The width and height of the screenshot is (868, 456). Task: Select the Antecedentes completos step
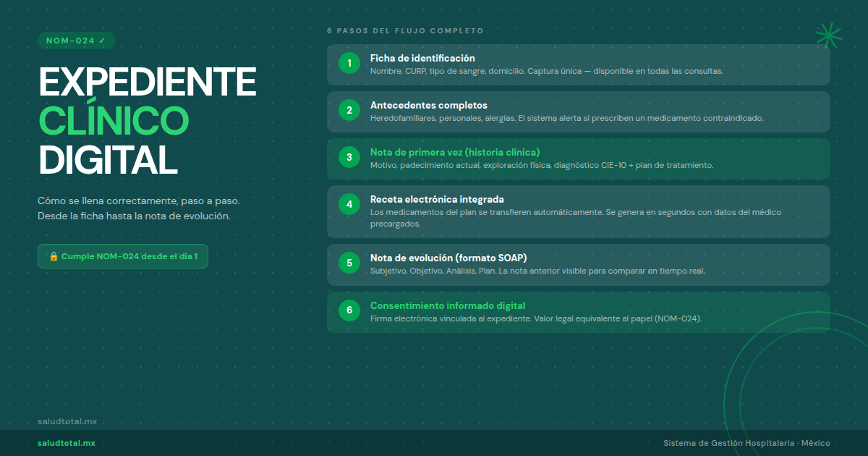428,105
